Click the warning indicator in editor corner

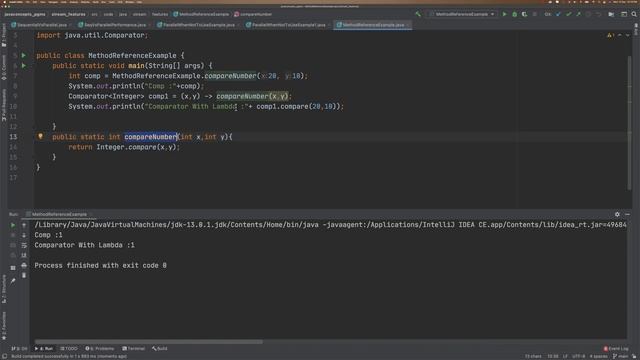[x=611, y=36]
